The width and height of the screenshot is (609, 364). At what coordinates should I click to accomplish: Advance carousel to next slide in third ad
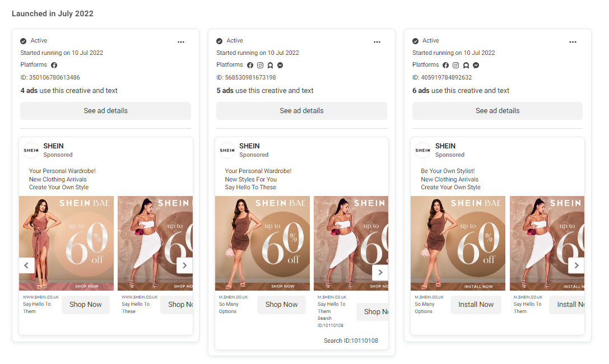(x=577, y=265)
